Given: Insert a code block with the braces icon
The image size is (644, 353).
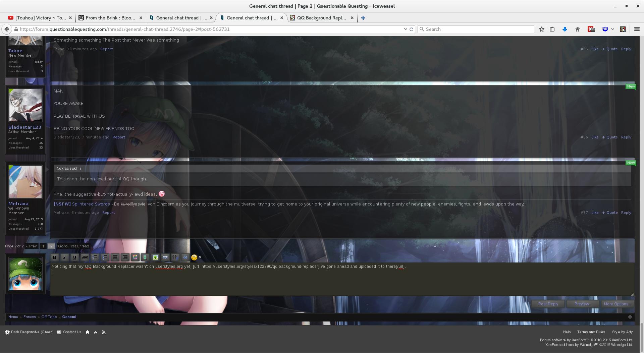Looking at the screenshot, I should 175,257.
